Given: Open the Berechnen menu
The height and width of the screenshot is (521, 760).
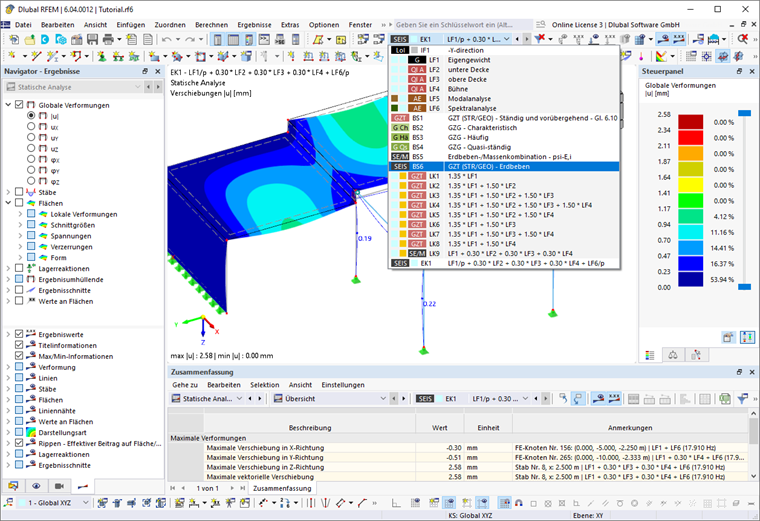Looking at the screenshot, I should click(211, 25).
